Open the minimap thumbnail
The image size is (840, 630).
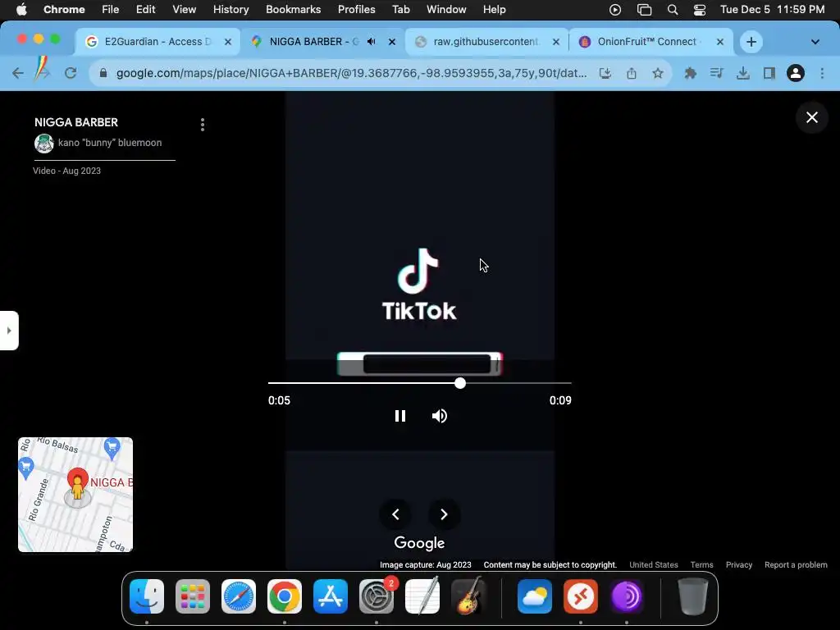tap(75, 495)
